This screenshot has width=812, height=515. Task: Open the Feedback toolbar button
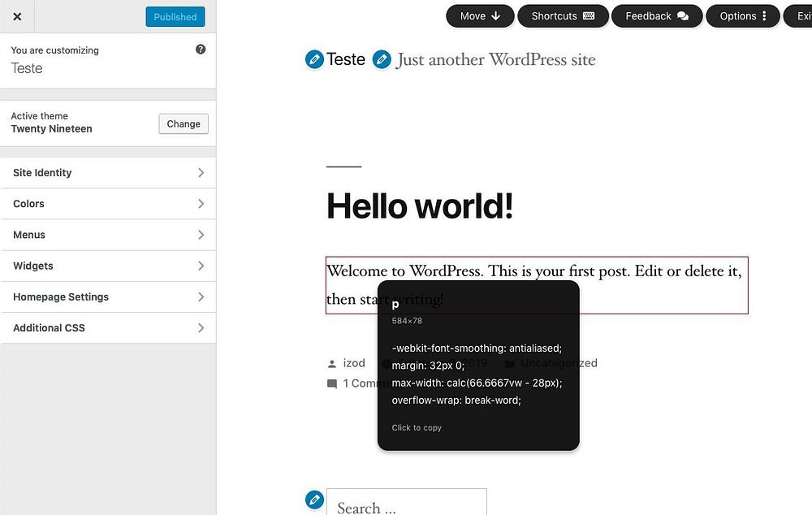tap(657, 16)
